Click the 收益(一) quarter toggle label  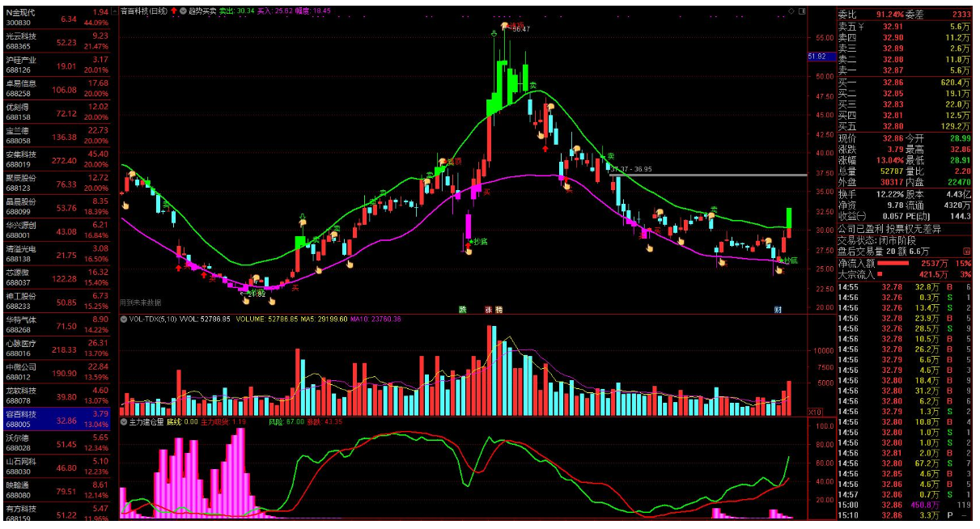[x=851, y=217]
